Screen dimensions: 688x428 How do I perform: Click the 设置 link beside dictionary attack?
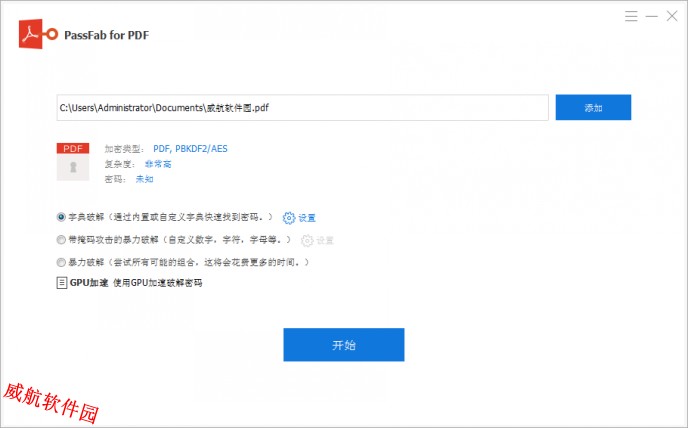click(307, 218)
